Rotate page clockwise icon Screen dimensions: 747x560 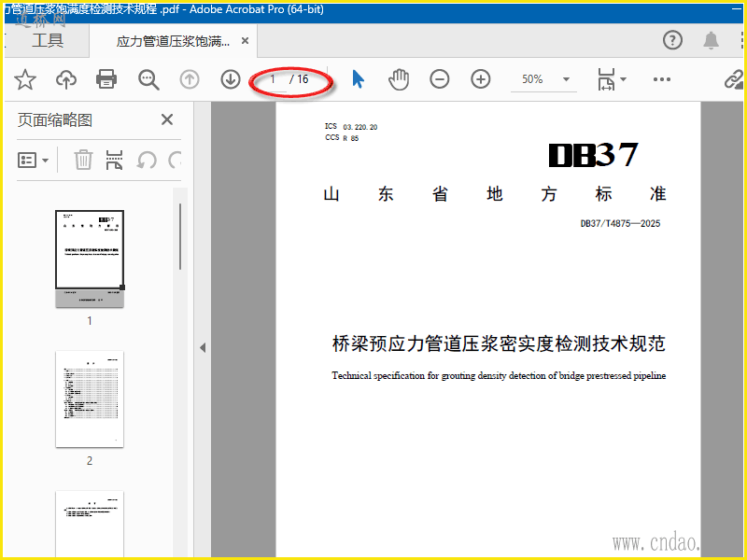pos(175,160)
